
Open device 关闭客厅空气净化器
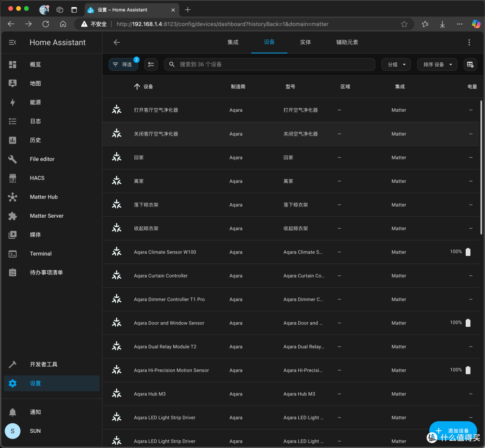pos(291,134)
